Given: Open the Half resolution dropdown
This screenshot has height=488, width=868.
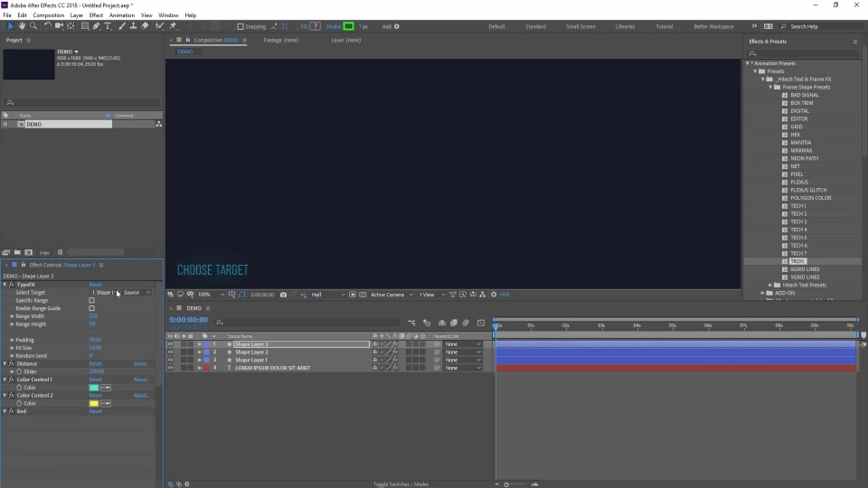Looking at the screenshot, I should click(327, 295).
